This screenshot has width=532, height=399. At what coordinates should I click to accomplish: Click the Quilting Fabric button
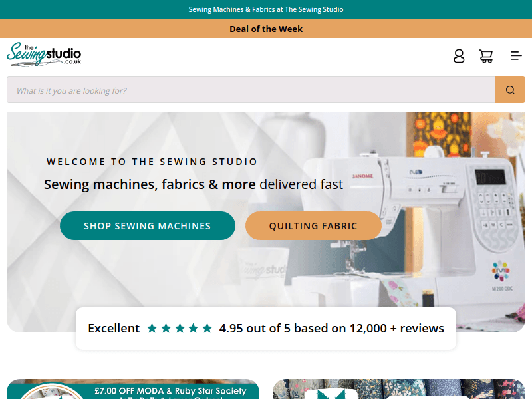313,226
